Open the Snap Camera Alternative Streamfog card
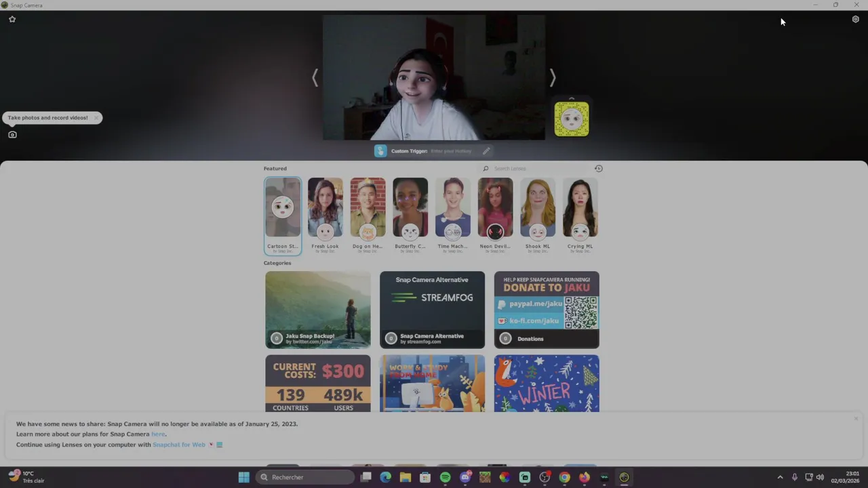The image size is (868, 488). pyautogui.click(x=432, y=310)
